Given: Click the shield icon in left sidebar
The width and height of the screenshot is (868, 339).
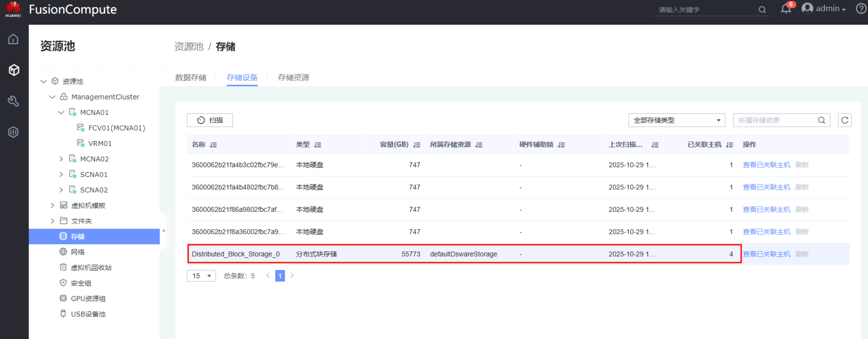Looking at the screenshot, I should click(13, 132).
